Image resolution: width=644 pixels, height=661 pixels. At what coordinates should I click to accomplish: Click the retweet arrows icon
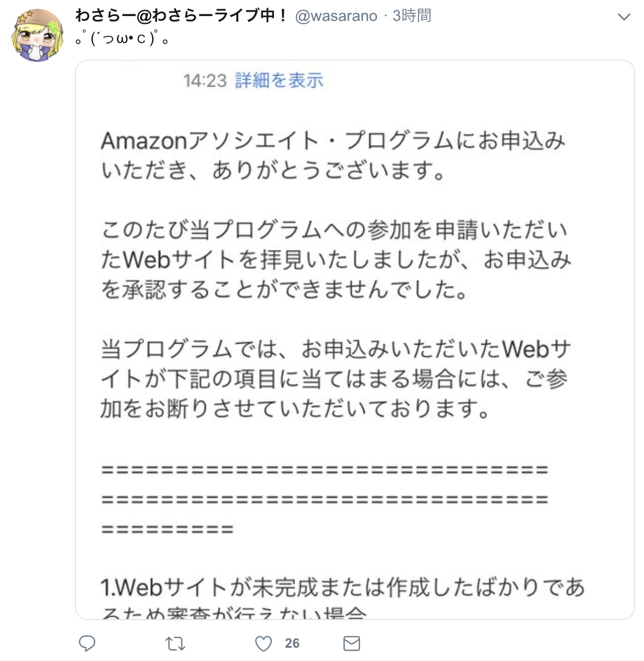(175, 644)
